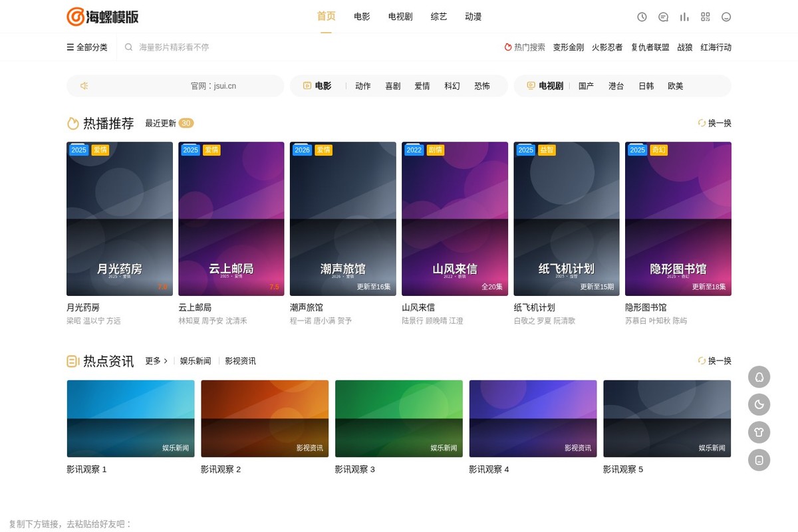Filter TV series by 日韩
This screenshot has width=798, height=532.
(646, 86)
